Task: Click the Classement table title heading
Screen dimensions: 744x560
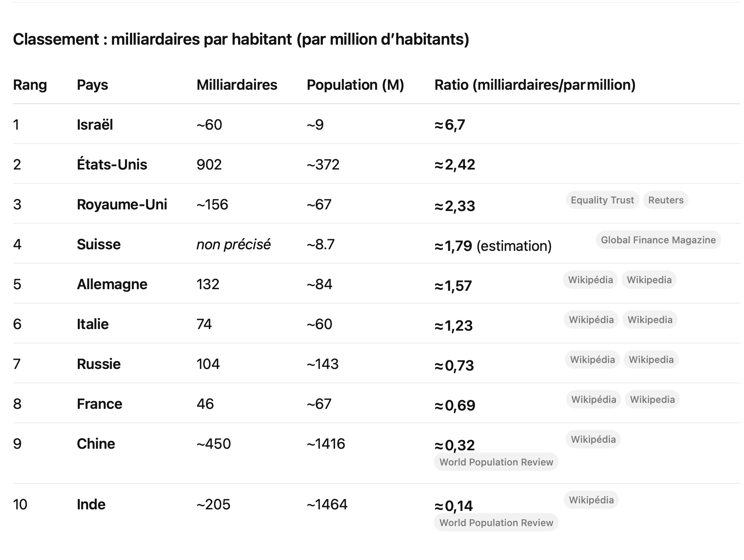Action: [x=241, y=39]
